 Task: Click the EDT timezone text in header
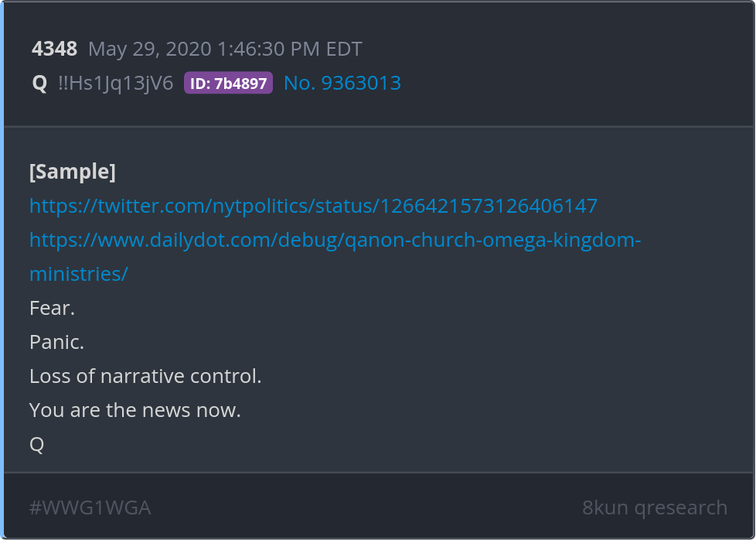tap(344, 49)
